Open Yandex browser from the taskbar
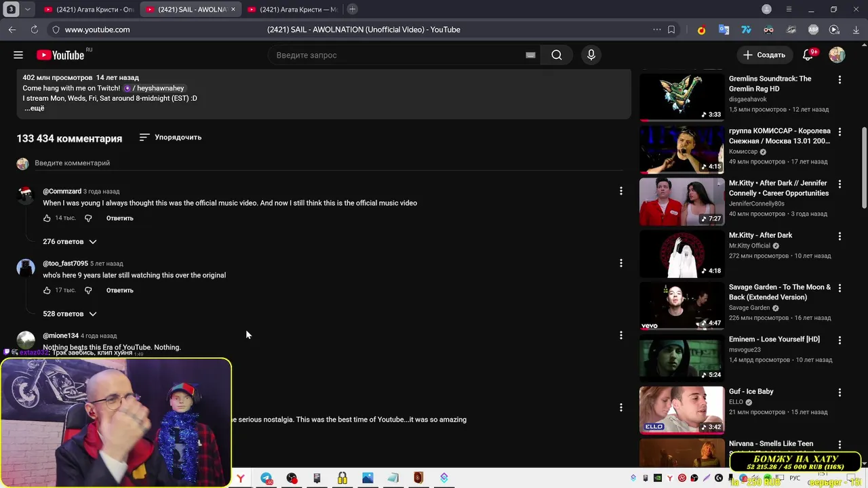The height and width of the screenshot is (488, 868). [241, 478]
